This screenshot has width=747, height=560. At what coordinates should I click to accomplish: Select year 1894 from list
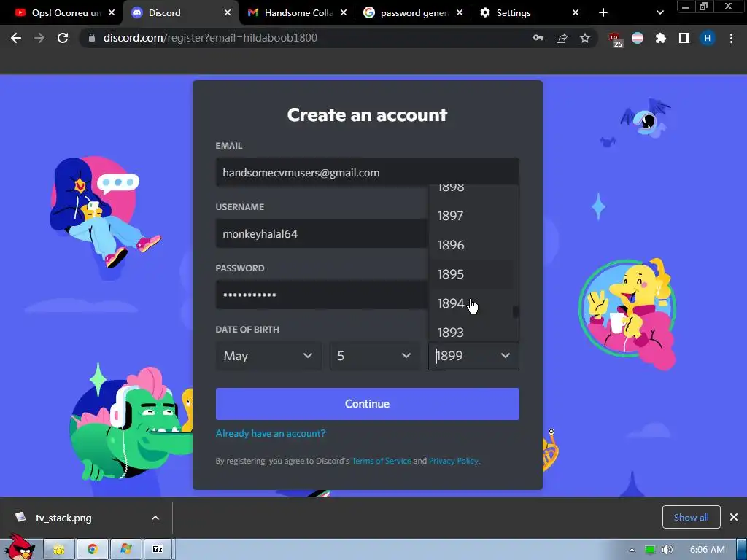472,303
